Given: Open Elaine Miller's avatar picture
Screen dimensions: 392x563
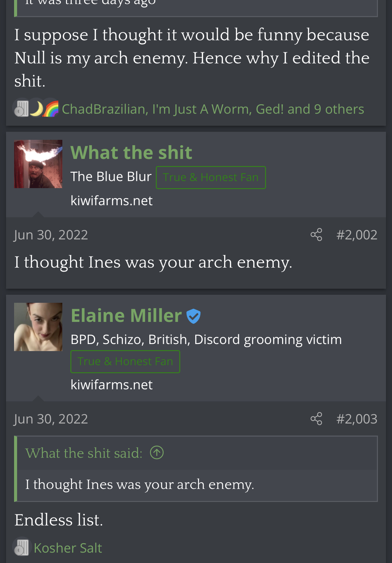Looking at the screenshot, I should [38, 327].
